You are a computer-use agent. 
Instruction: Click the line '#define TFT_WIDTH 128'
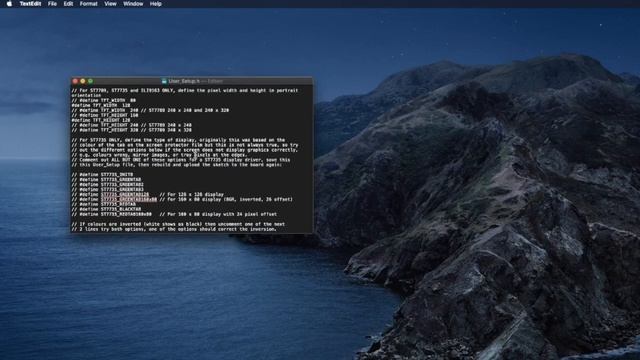[x=101, y=105]
